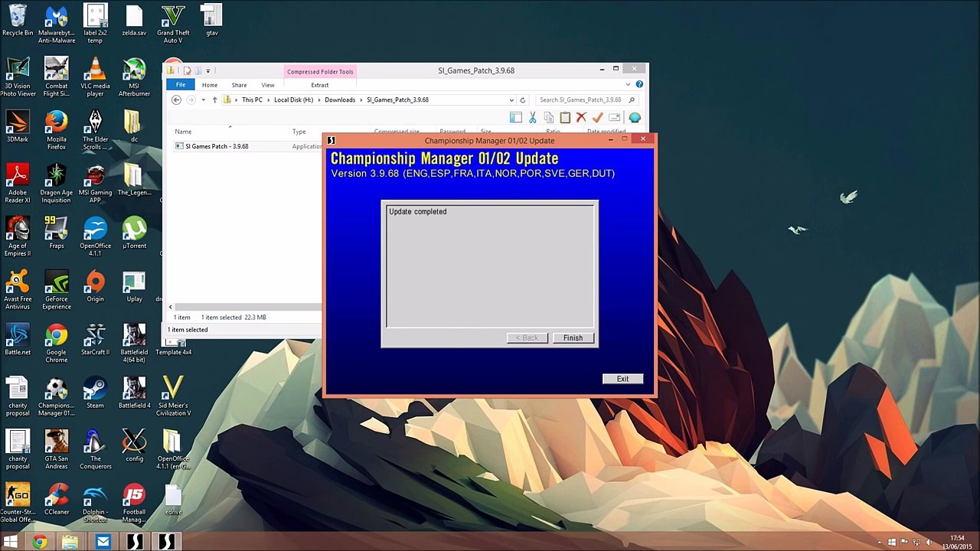
Task: Select the Mozilla Firefox desktop icon
Action: point(57,132)
